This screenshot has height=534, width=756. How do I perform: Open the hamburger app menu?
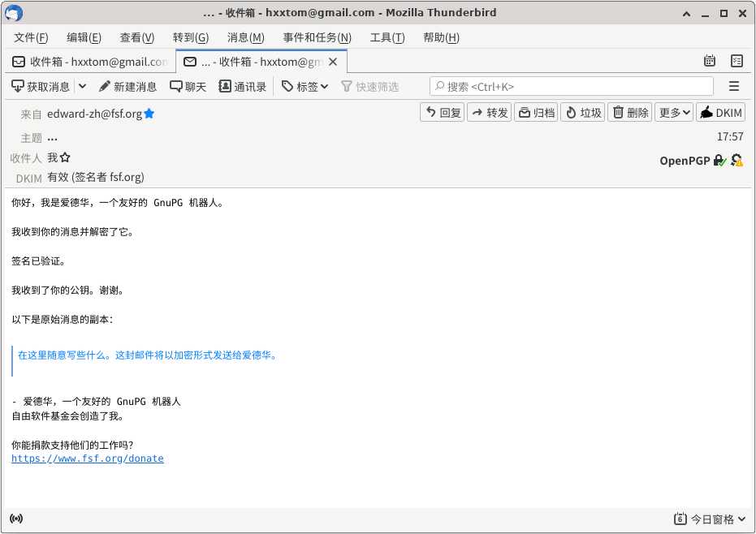[x=734, y=86]
